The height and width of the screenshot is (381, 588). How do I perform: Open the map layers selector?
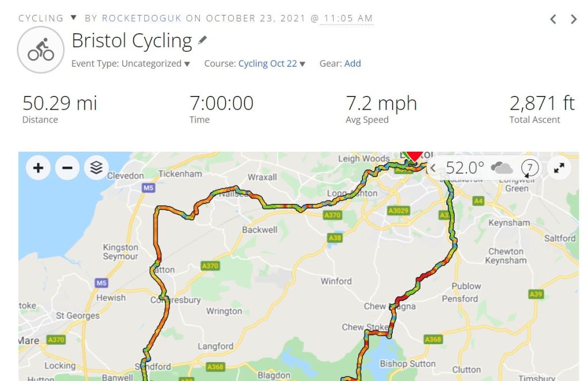click(x=96, y=168)
